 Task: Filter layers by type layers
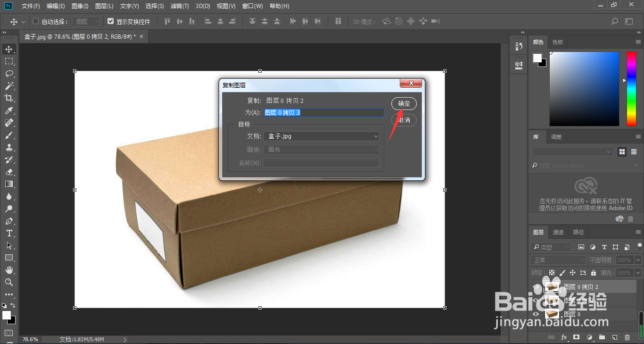point(604,247)
